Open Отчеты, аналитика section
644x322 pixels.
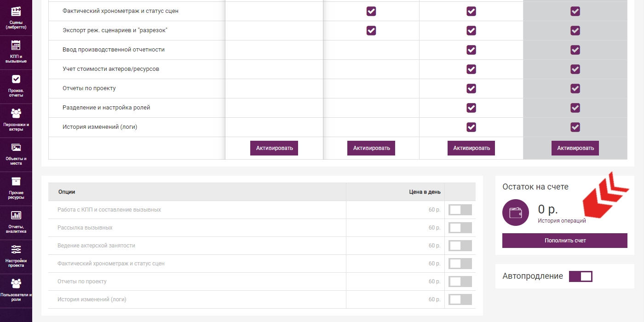16,223
